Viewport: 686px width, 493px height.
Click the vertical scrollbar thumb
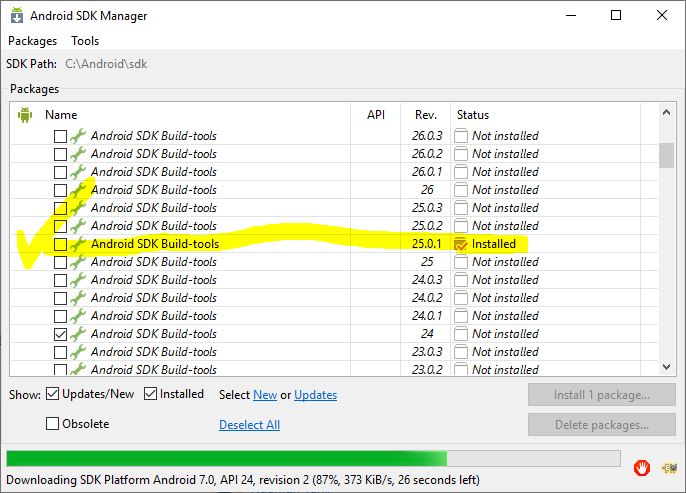tap(666, 155)
